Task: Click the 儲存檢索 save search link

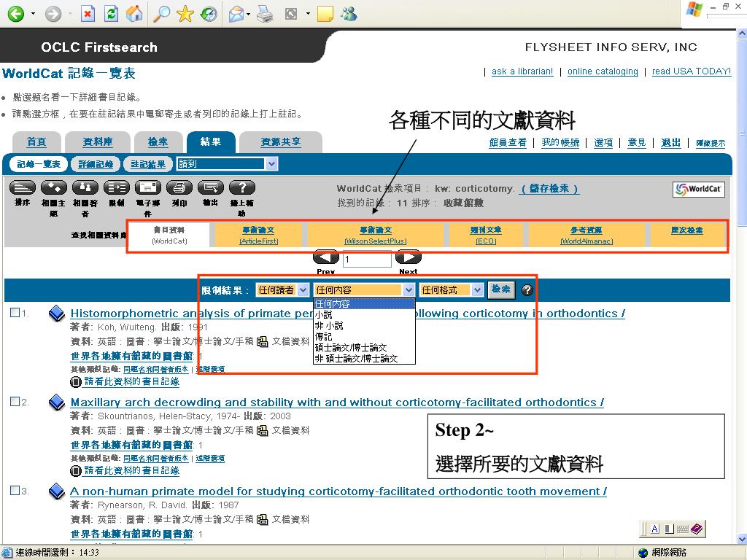Action: [549, 189]
